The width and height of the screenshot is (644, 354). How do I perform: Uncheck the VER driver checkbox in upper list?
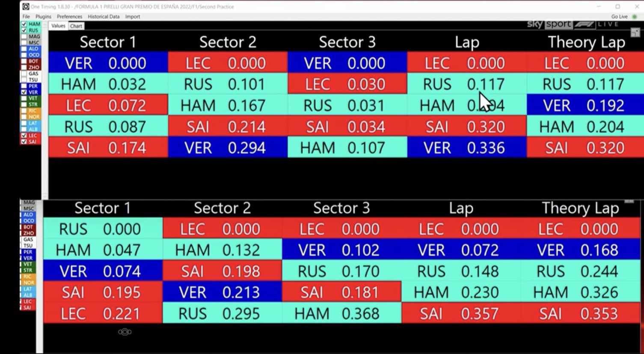click(x=24, y=92)
